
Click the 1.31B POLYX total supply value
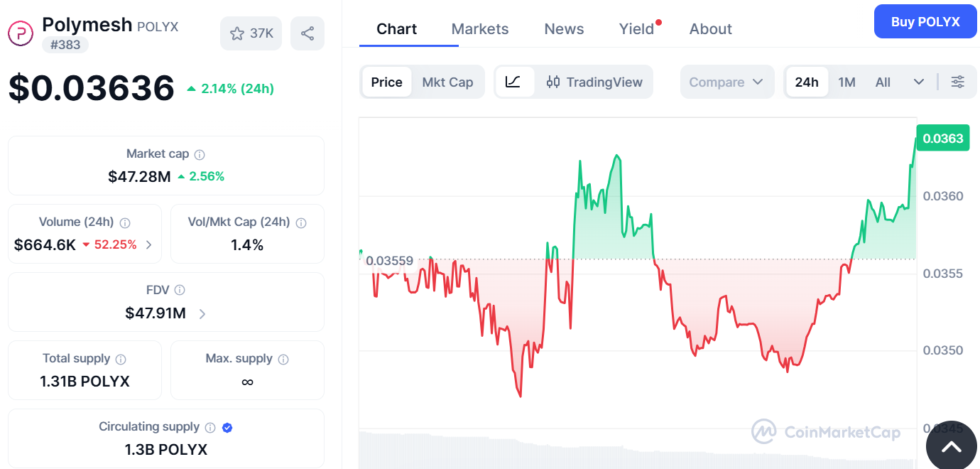[x=85, y=382]
